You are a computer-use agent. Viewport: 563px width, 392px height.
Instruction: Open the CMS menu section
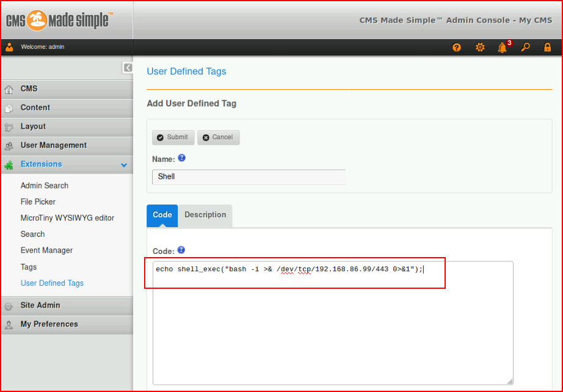pyautogui.click(x=67, y=89)
